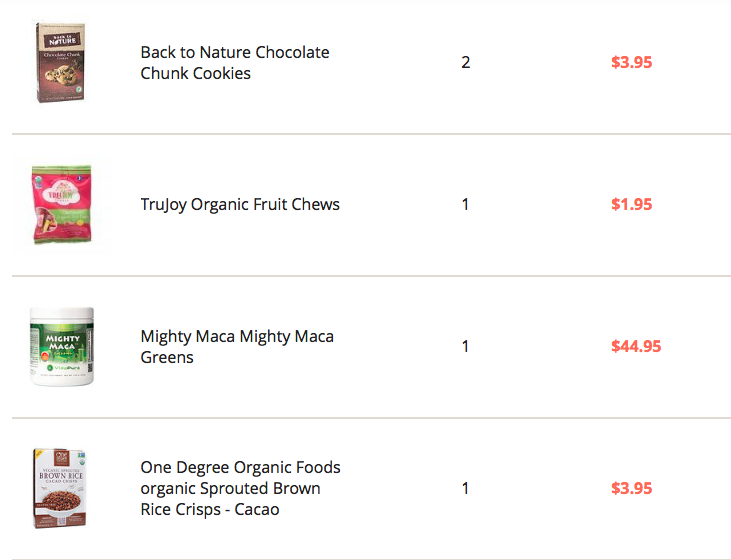The image size is (731, 560).
Task: Click the $44.95 Mighty Maca Greens price
Action: (636, 346)
